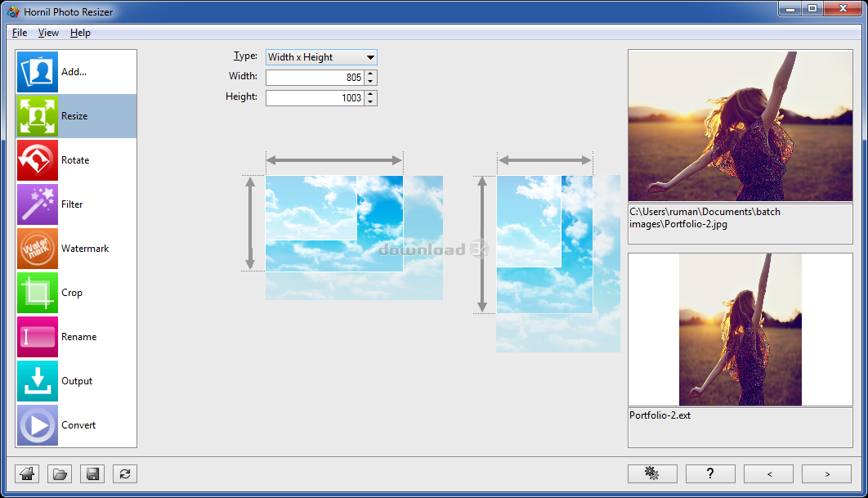Screen dimensions: 868x498
Task: Decrease Width with the down spinner arrow
Action: (x=371, y=82)
